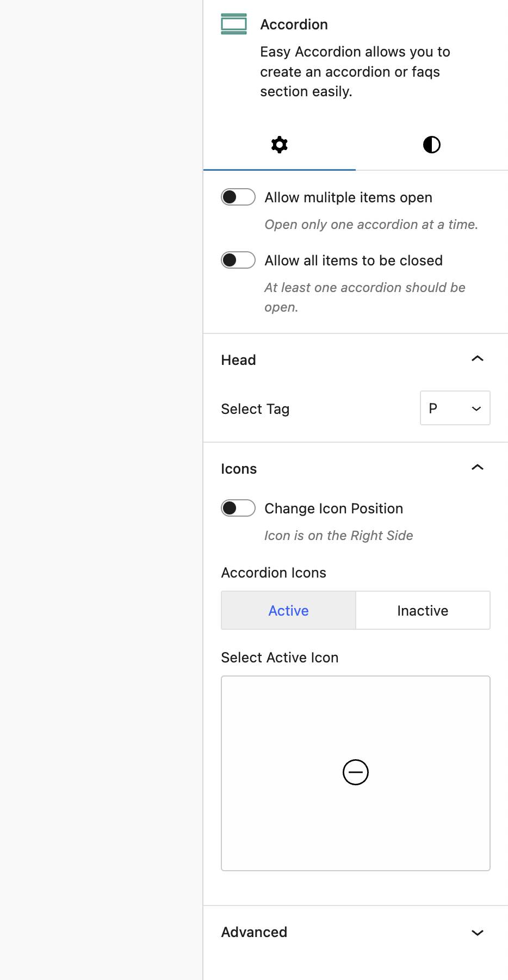Click the Accordion block icon
508x980 pixels.
tap(234, 24)
